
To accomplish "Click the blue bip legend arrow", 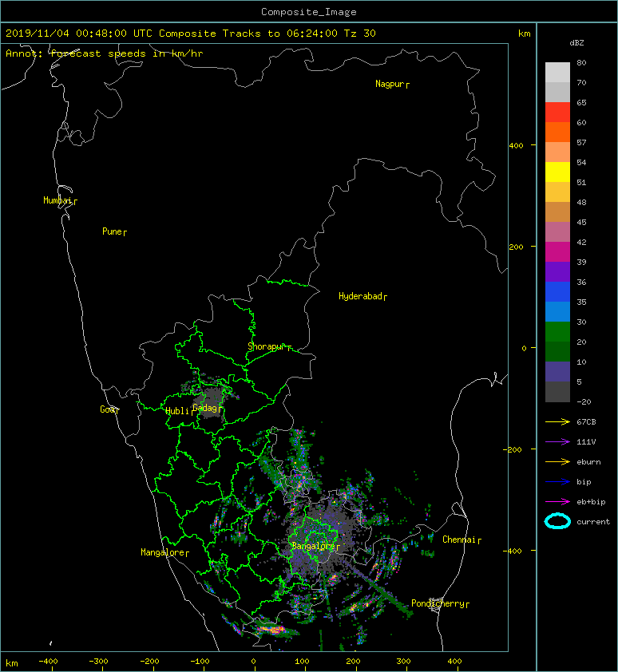I will 557,482.
